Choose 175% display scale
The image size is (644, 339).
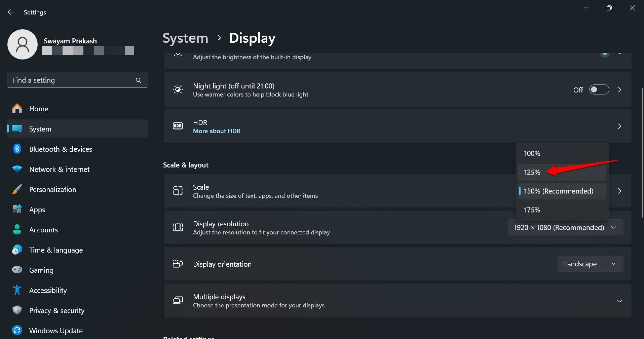(532, 210)
